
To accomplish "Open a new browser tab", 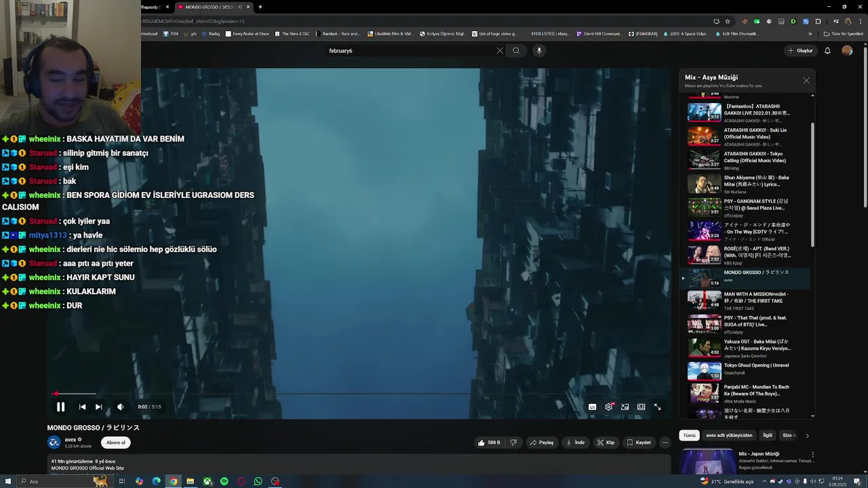I will pos(260,7).
